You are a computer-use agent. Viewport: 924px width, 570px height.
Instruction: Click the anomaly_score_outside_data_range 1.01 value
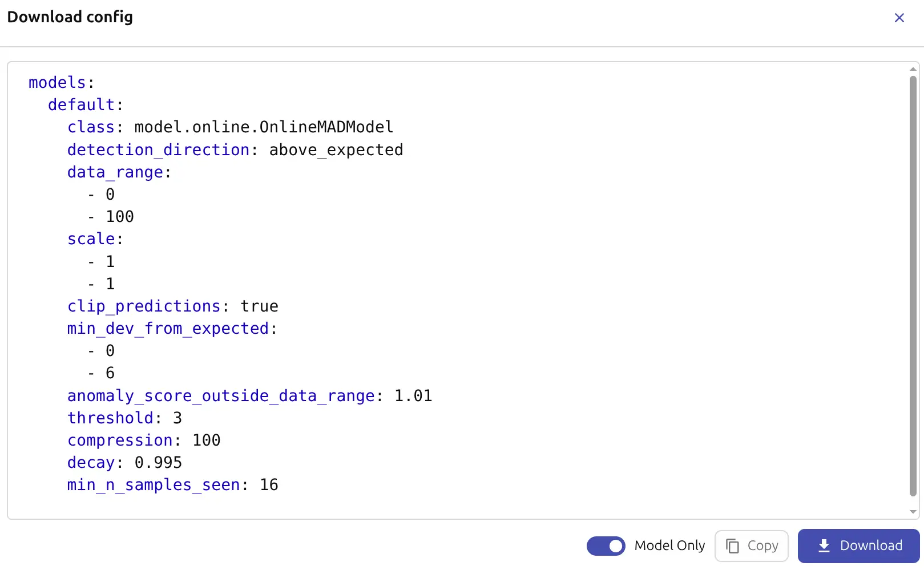point(413,396)
